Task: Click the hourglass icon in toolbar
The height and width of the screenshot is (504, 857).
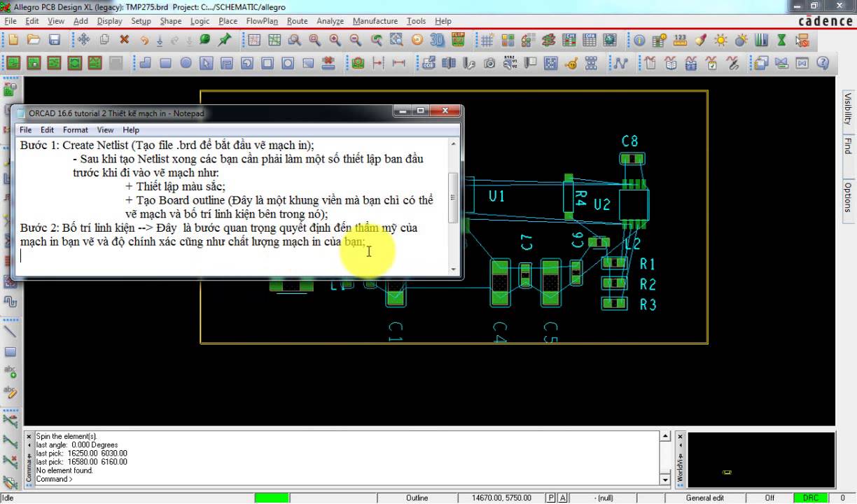Action: click(x=782, y=40)
